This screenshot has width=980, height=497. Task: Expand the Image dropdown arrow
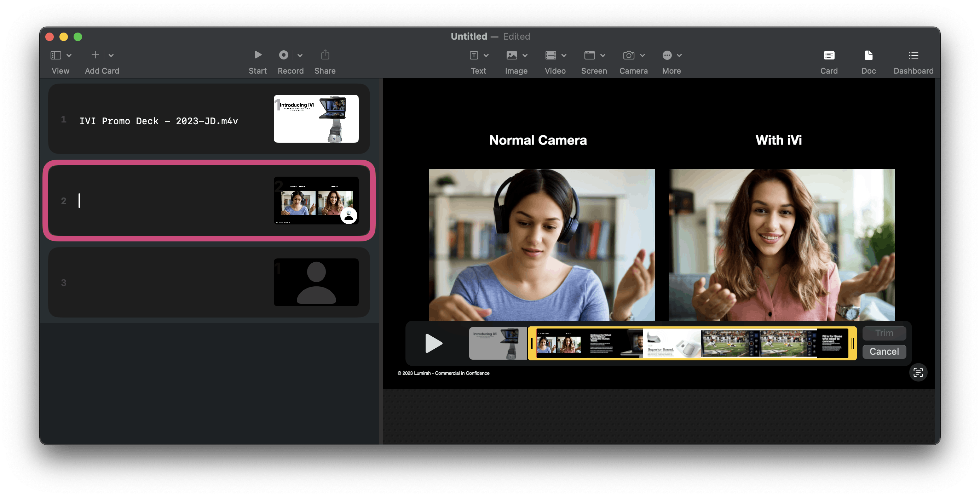(525, 56)
